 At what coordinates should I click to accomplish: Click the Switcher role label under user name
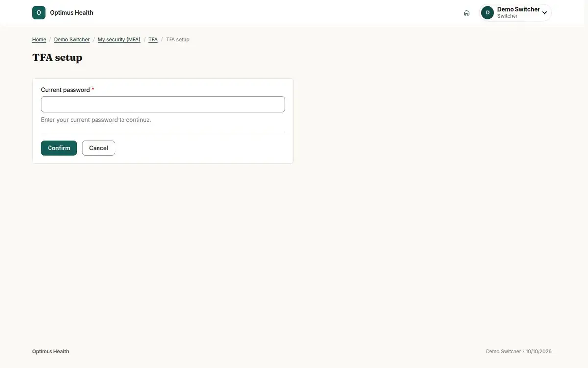pos(508,16)
